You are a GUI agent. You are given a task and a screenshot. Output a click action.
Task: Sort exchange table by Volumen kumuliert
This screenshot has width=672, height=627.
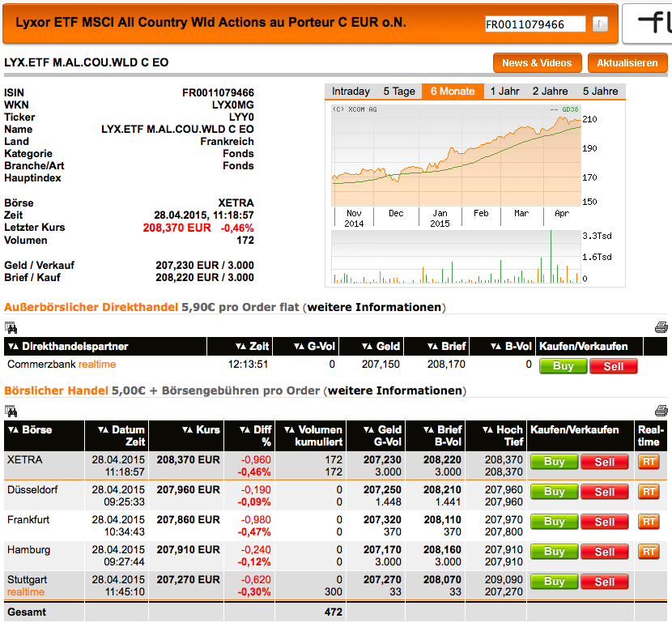point(290,429)
